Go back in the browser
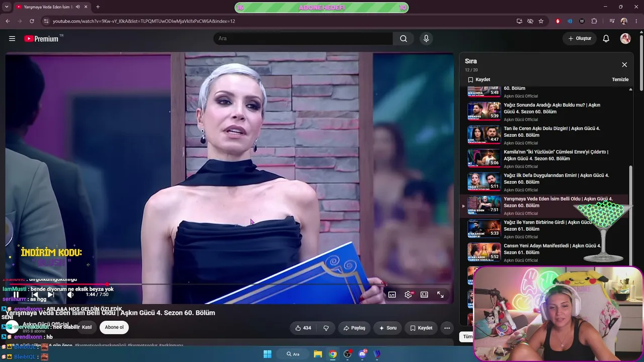The width and height of the screenshot is (644, 362). click(8, 21)
